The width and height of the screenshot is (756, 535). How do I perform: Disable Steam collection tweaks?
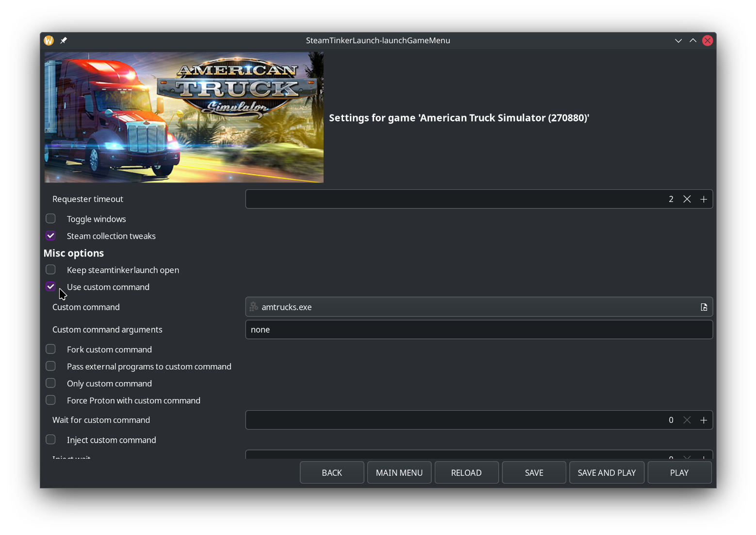(x=50, y=235)
